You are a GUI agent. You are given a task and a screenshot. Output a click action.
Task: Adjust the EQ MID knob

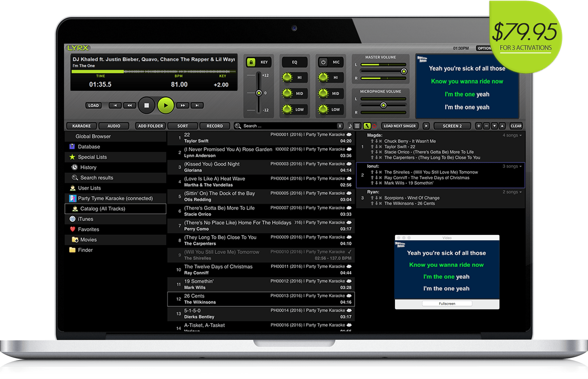287,93
